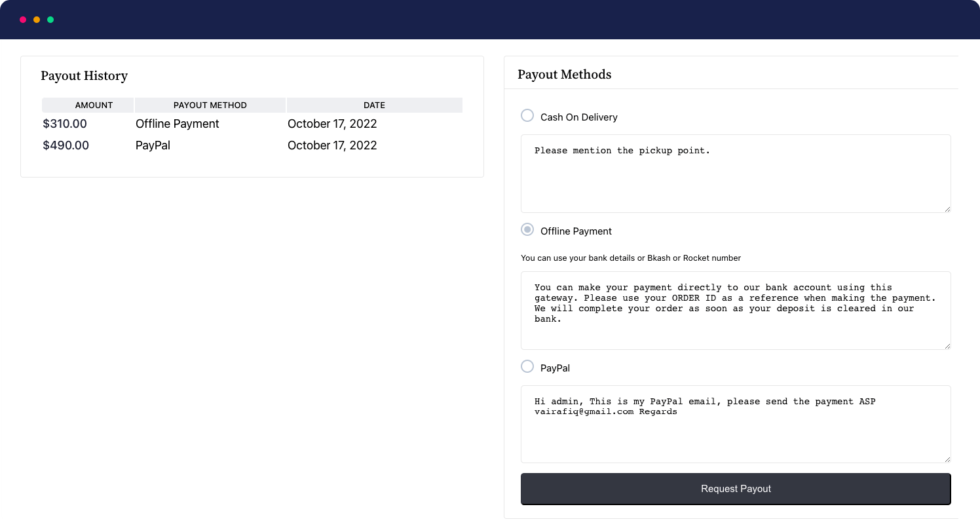Click the DATE column header

tap(374, 105)
